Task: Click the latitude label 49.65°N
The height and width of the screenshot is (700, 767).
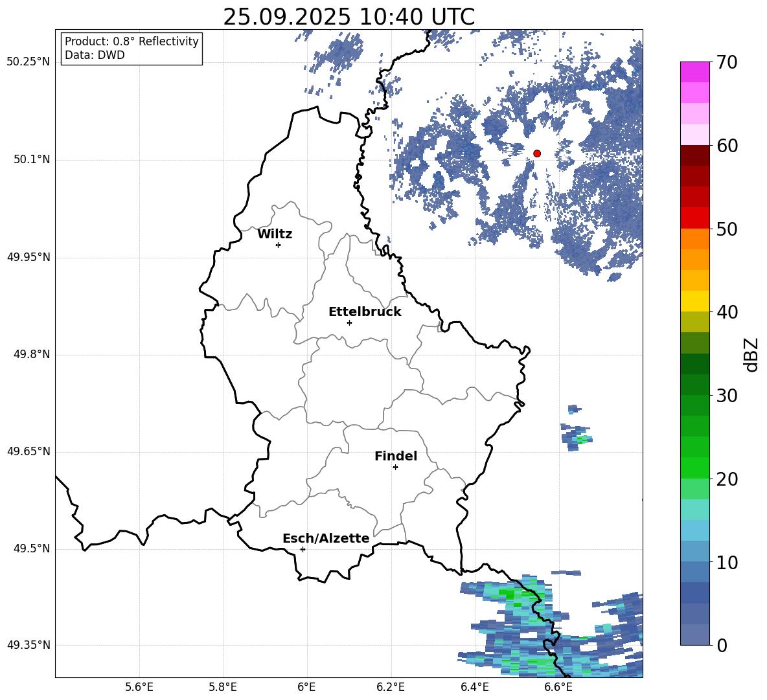Action: (29, 451)
